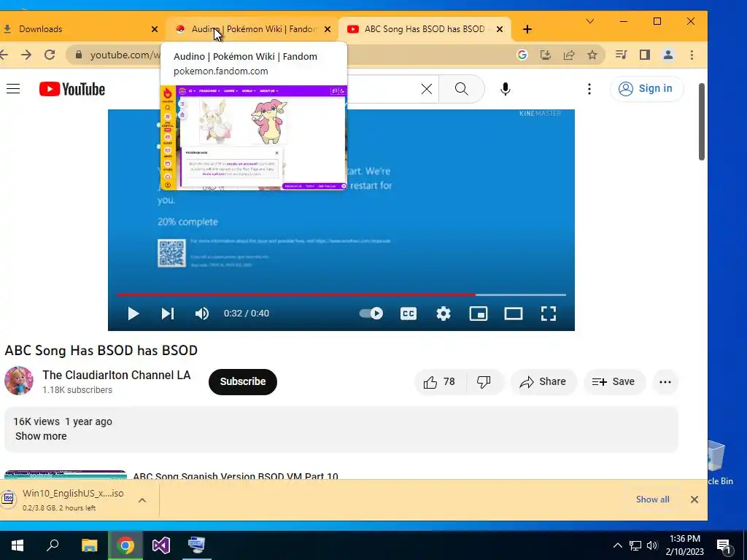Open the network icon in the system tray
Screen dimensions: 747x560
pos(635,545)
